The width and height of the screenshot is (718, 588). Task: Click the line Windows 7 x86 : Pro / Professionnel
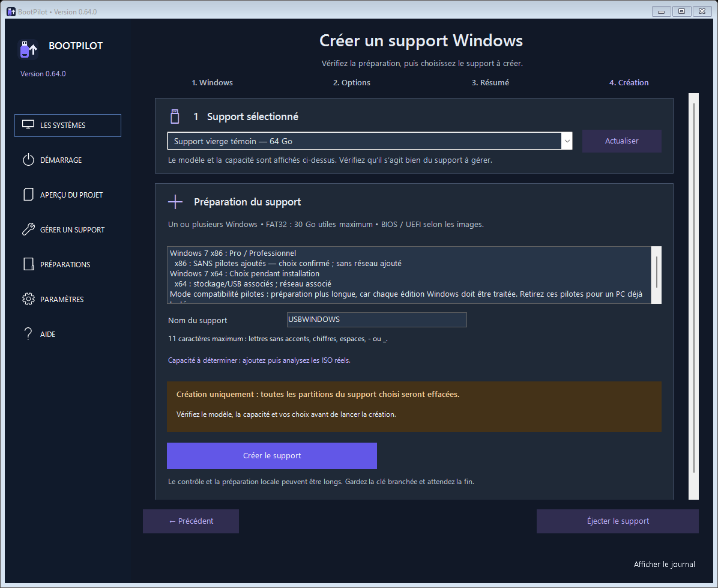pyautogui.click(x=232, y=253)
